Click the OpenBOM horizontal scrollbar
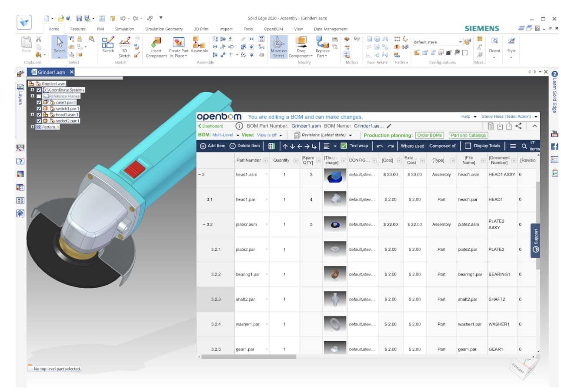The height and width of the screenshot is (392, 561). [249, 357]
